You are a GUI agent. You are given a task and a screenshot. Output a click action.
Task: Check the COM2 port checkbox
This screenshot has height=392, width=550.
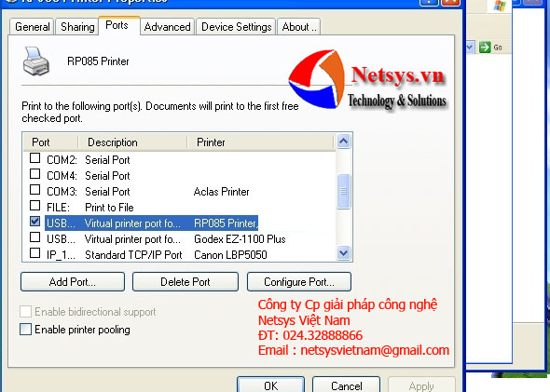pyautogui.click(x=34, y=158)
